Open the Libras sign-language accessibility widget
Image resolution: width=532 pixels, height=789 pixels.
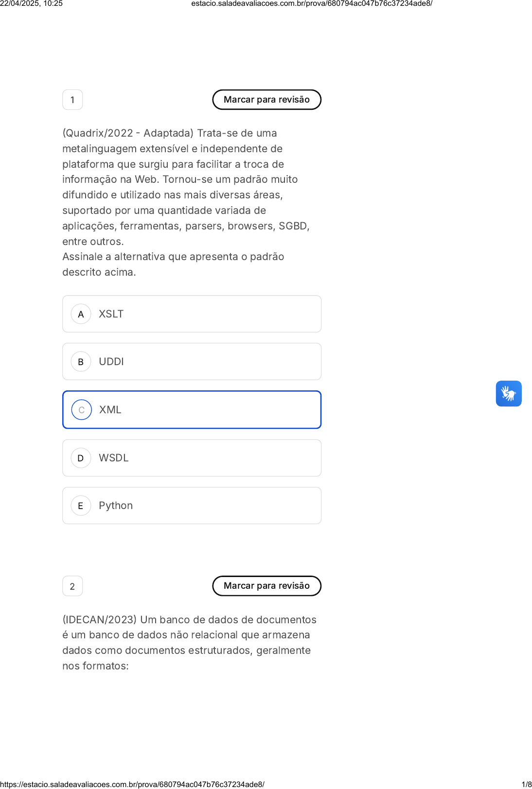point(509,393)
